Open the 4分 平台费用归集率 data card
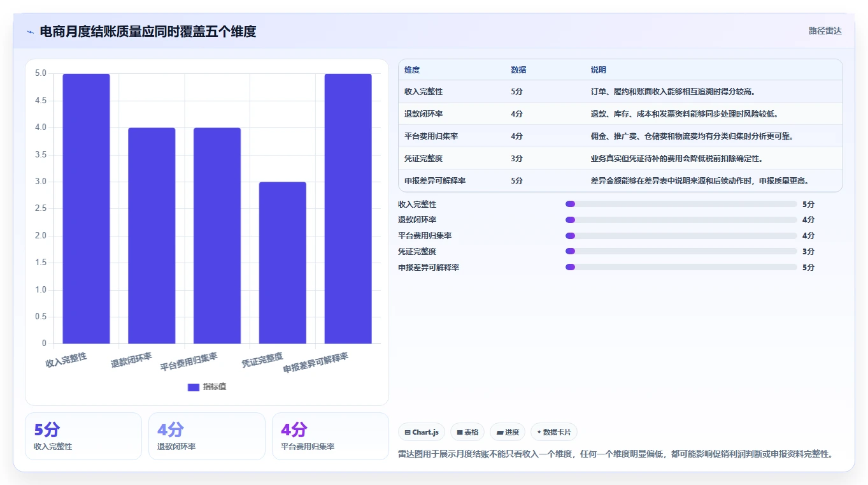Viewport: 868px width, 485px height. (331, 436)
